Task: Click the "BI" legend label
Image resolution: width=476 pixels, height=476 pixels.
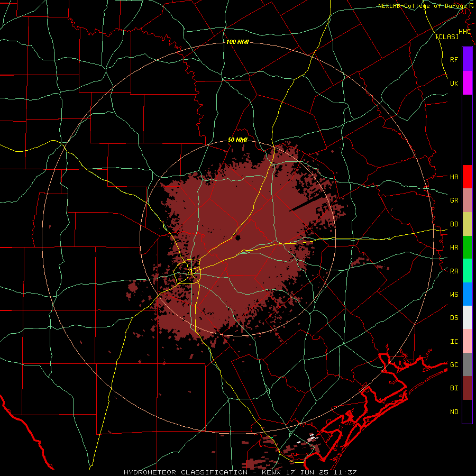Action: point(454,388)
